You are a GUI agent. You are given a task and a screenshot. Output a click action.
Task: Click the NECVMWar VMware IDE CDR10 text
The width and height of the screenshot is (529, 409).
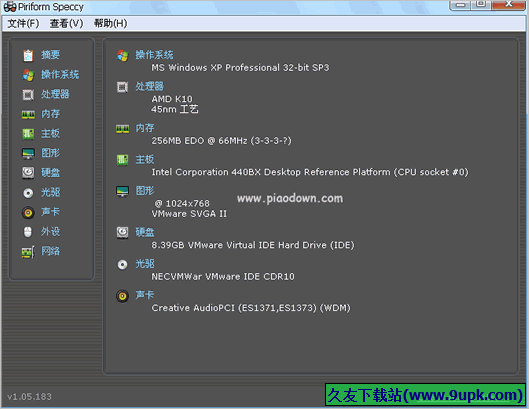[x=223, y=277]
